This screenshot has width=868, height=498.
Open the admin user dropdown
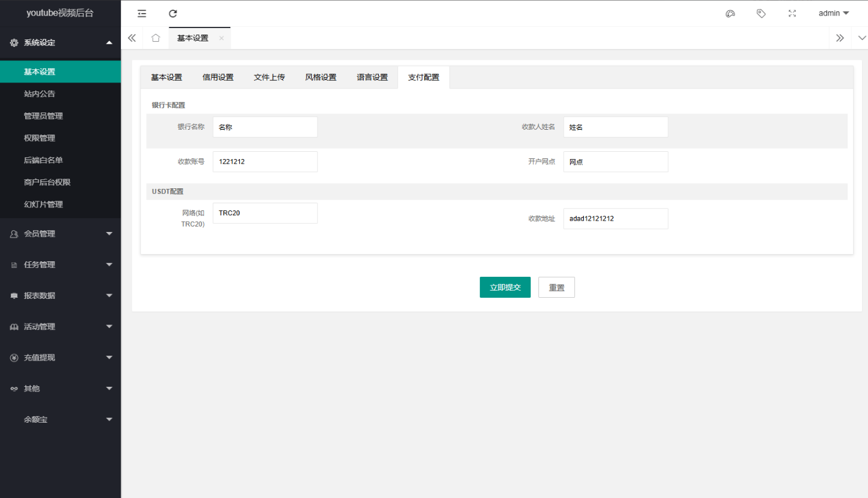pyautogui.click(x=833, y=13)
